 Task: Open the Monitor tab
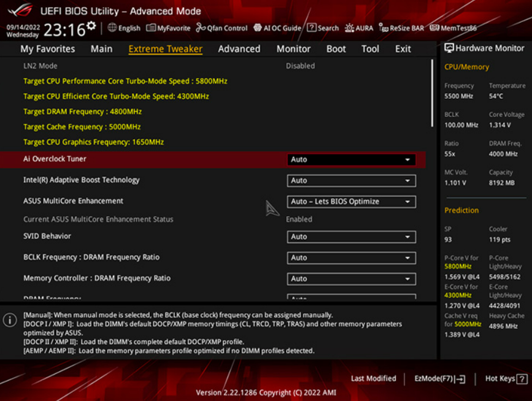pyautogui.click(x=293, y=49)
